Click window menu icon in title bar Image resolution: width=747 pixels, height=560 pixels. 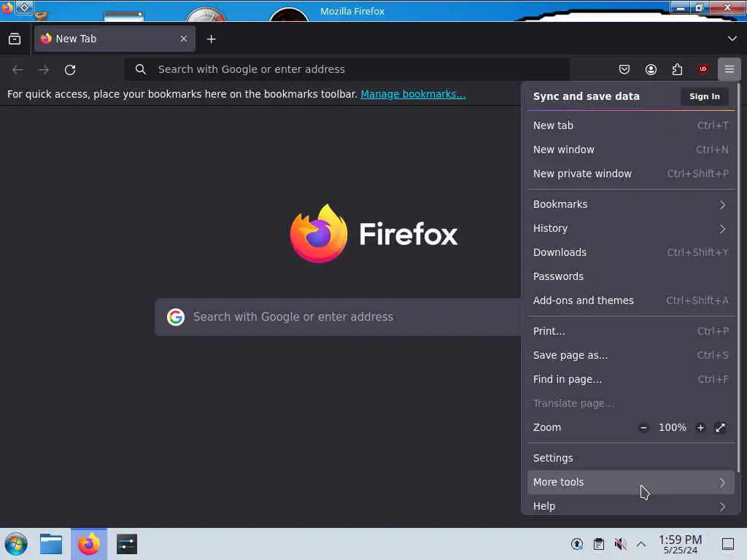pyautogui.click(x=7, y=7)
